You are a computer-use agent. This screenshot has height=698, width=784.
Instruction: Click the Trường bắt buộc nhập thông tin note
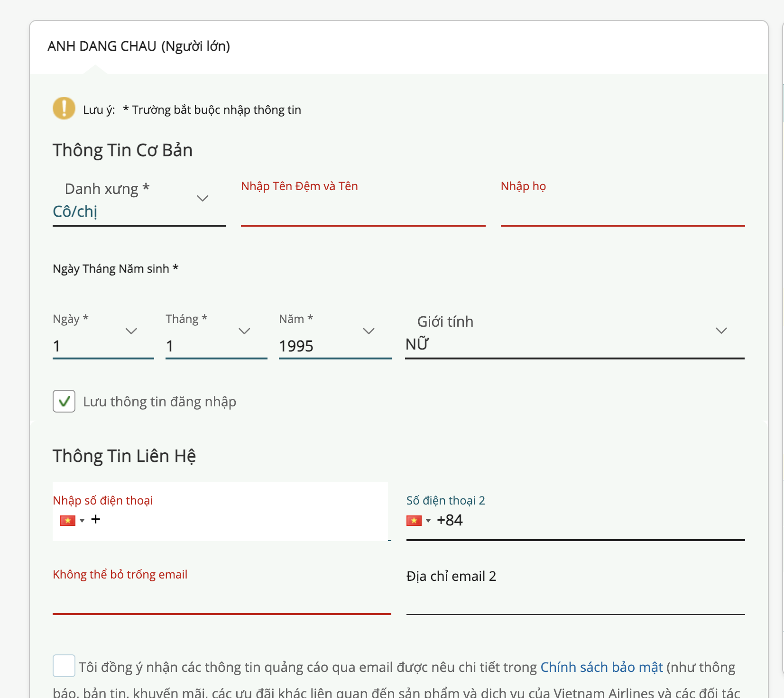[x=212, y=110]
